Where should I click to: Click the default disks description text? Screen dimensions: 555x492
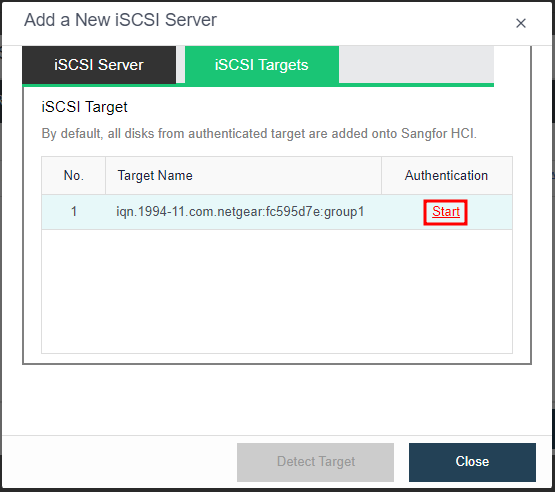click(x=259, y=134)
